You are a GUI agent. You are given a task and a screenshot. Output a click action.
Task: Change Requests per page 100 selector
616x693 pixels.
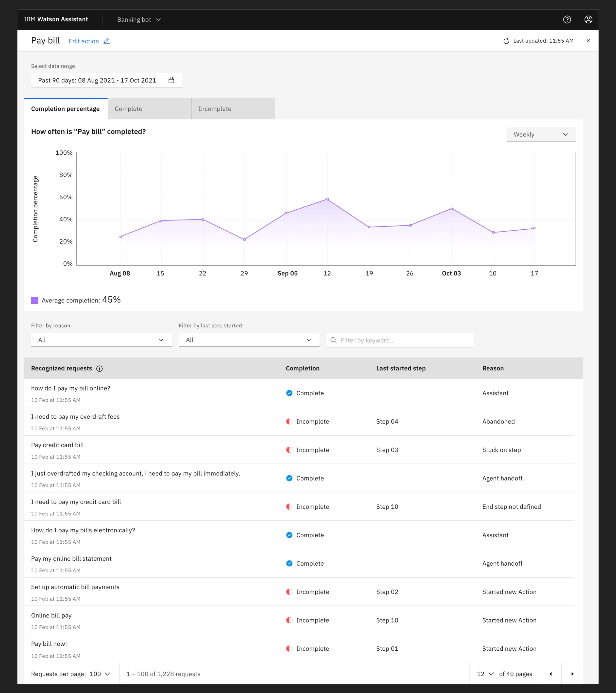click(100, 674)
